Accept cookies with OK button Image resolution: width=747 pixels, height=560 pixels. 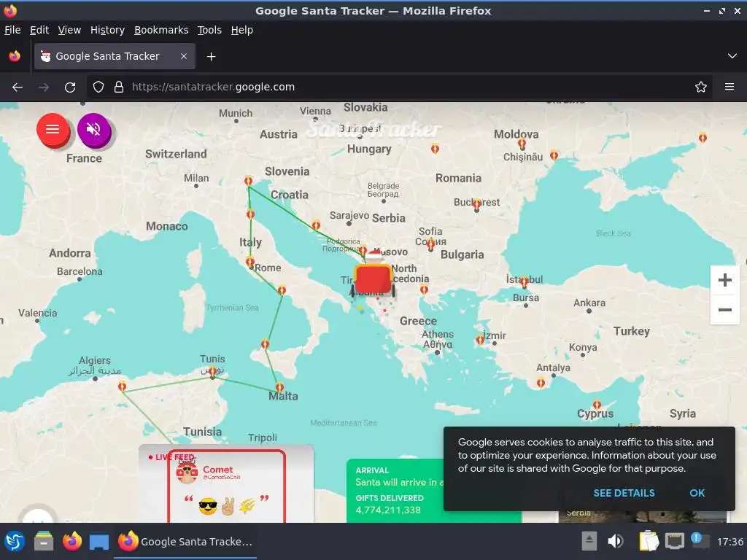pos(697,494)
